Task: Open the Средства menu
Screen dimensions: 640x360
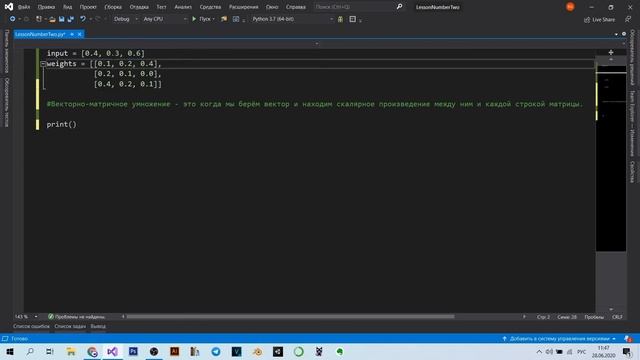Action: coord(210,7)
